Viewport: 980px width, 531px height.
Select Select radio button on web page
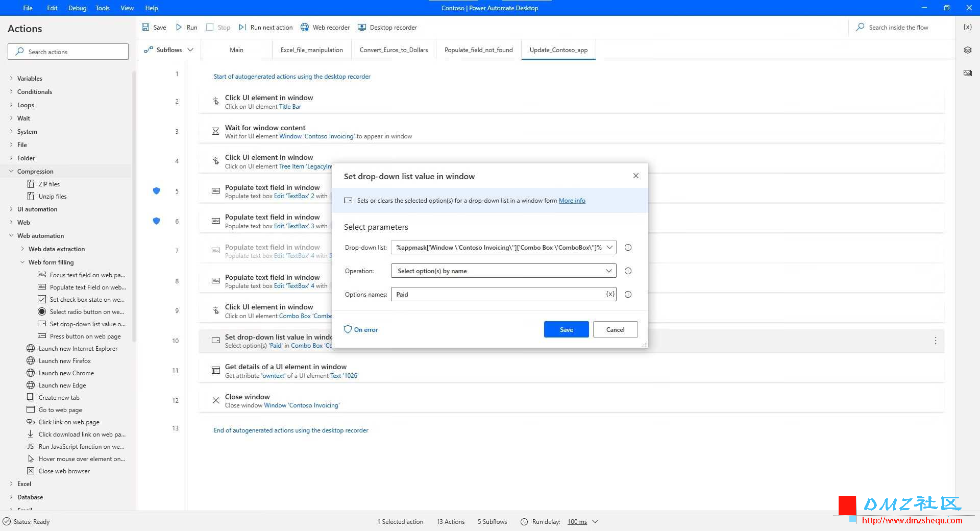click(87, 311)
